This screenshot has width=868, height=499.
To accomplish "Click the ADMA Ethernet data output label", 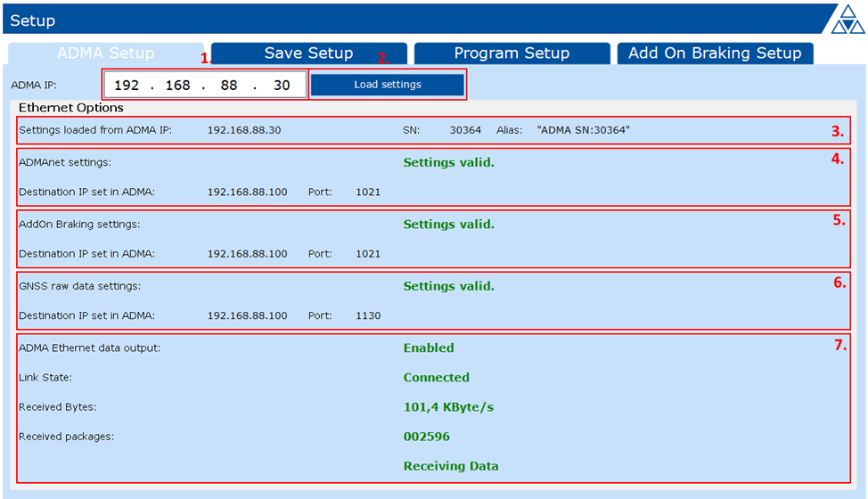I will click(90, 348).
